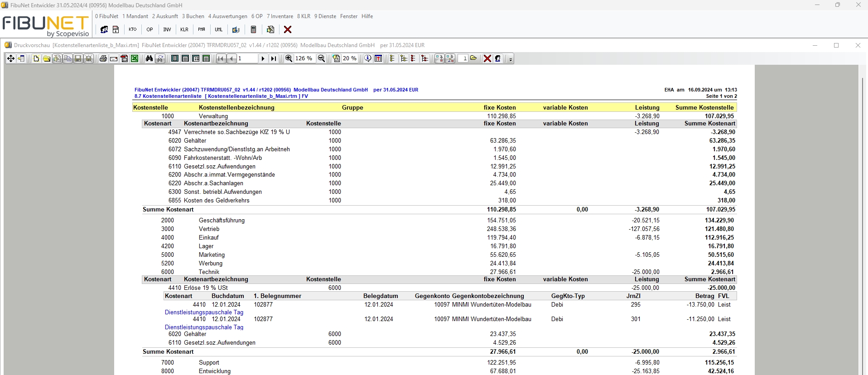
Task: Go to the next page arrow
Action: 263,58
